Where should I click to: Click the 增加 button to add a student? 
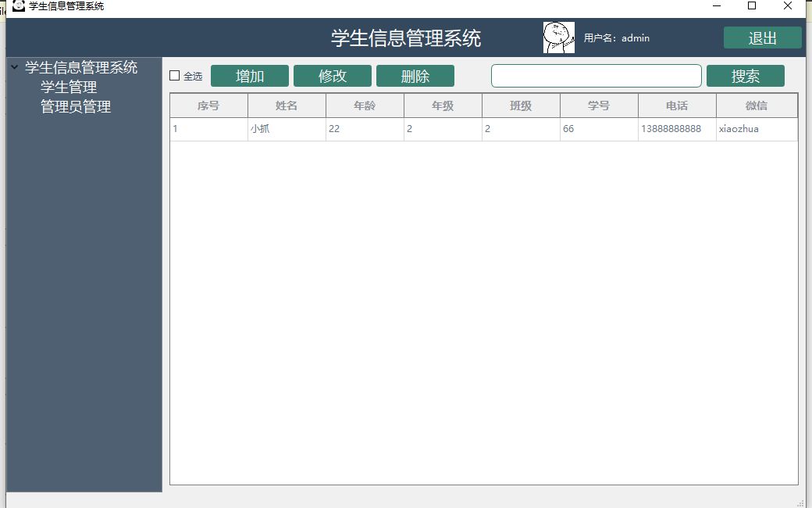[x=249, y=75]
